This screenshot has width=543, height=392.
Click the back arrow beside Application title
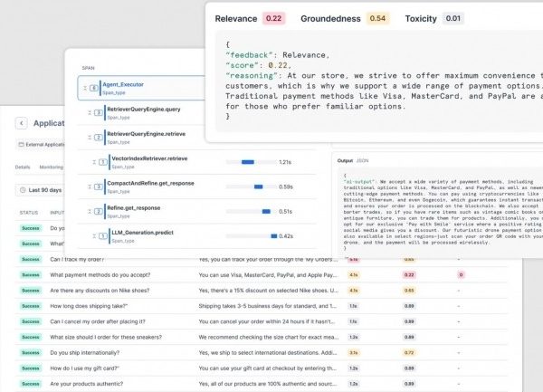click(22, 123)
